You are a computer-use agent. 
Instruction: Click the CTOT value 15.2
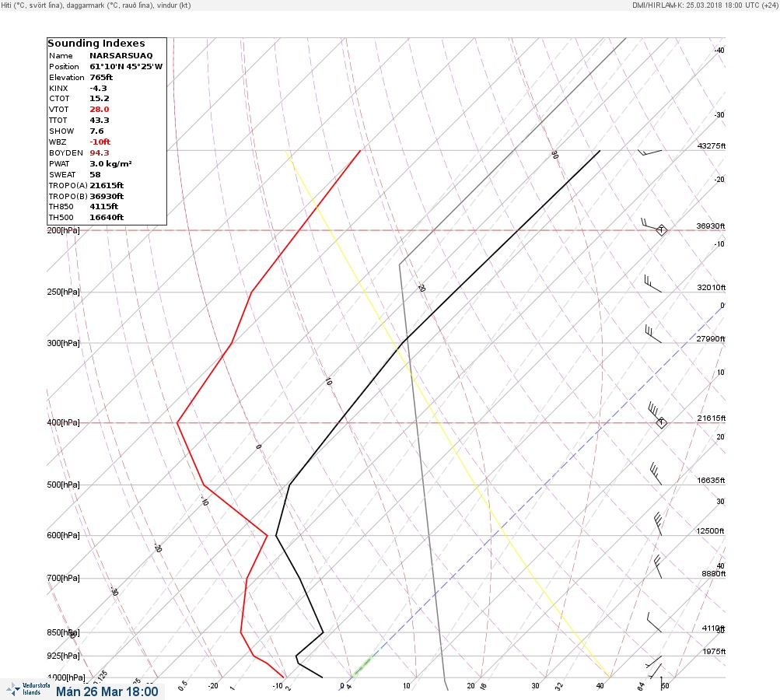point(99,99)
